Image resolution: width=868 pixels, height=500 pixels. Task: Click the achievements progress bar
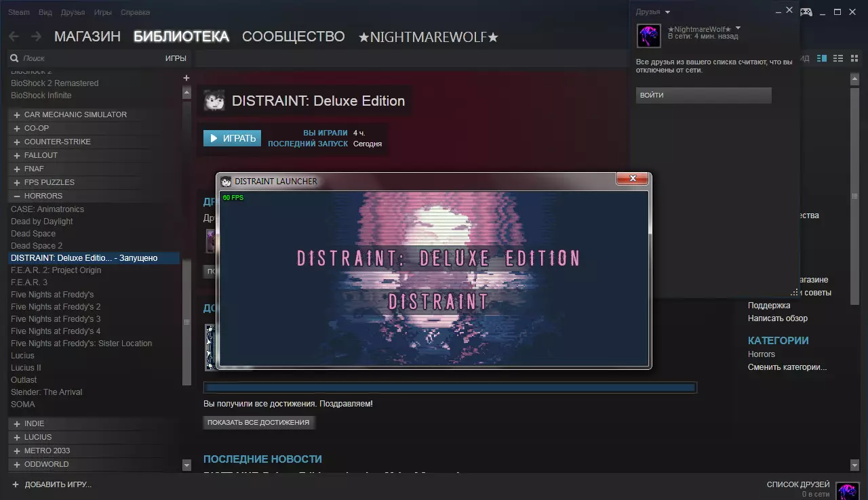click(450, 388)
